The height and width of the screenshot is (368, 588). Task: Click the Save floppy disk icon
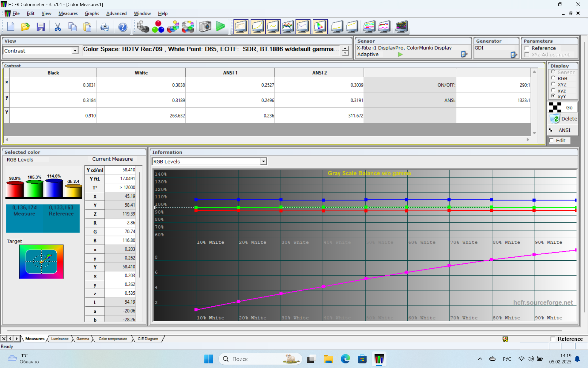tap(41, 27)
